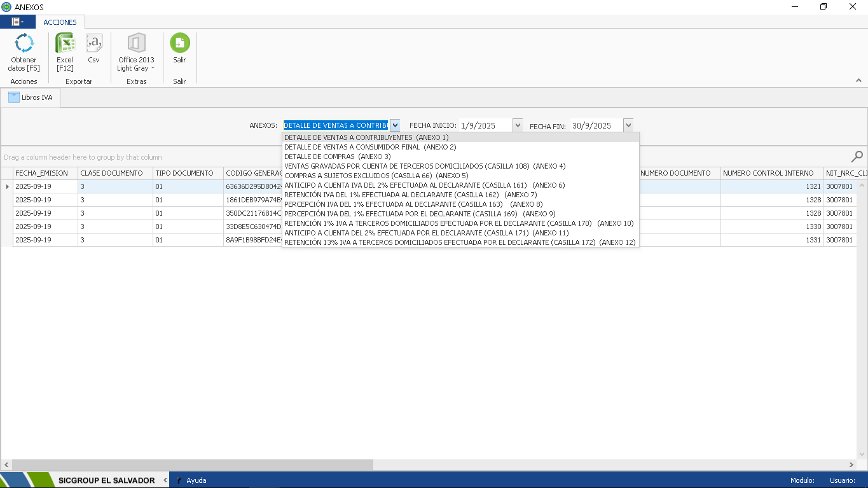The width and height of the screenshot is (868, 488).
Task: Expand the FECHA INICIO date picker
Action: (x=517, y=125)
